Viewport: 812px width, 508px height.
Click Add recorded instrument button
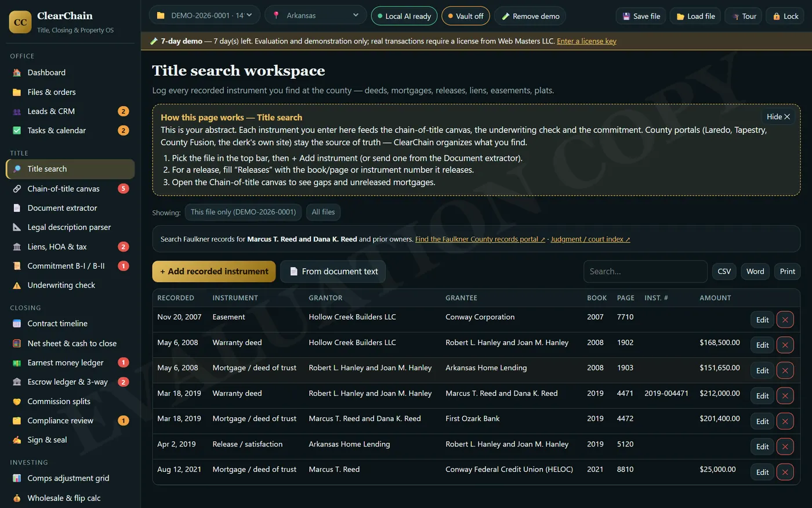(214, 271)
